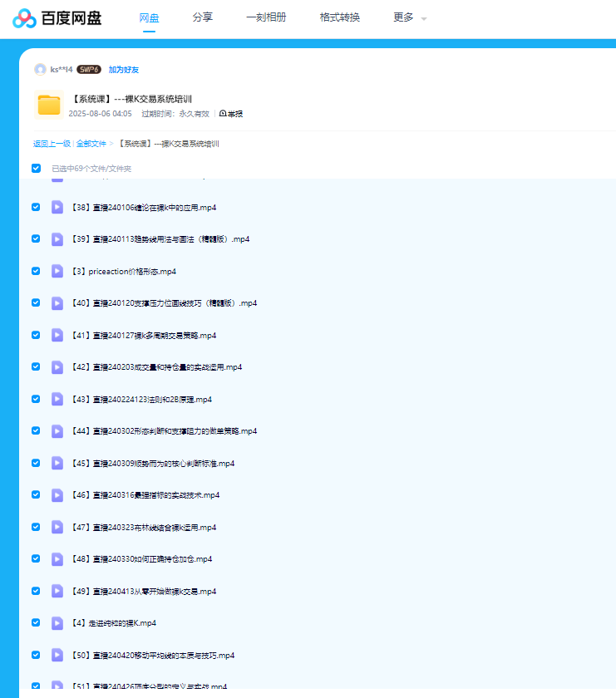
Task: Toggle the select-all files checkbox
Action: point(36,168)
